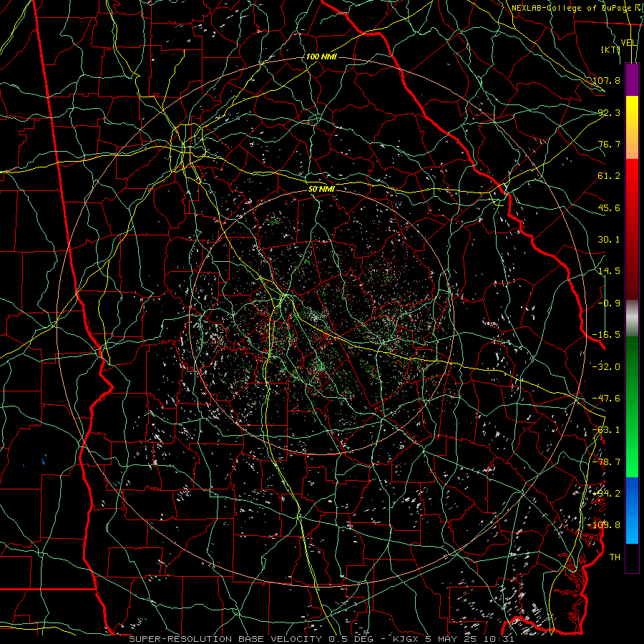Click the -32.0 scale value
This screenshot has height=644, width=644.
(606, 366)
